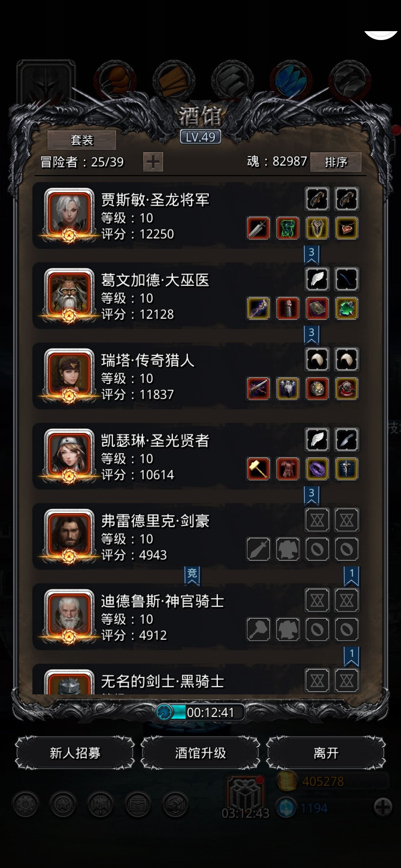The width and height of the screenshot is (401, 868).
Task: Click 葛文加德 green gem accessory icon
Action: (346, 308)
